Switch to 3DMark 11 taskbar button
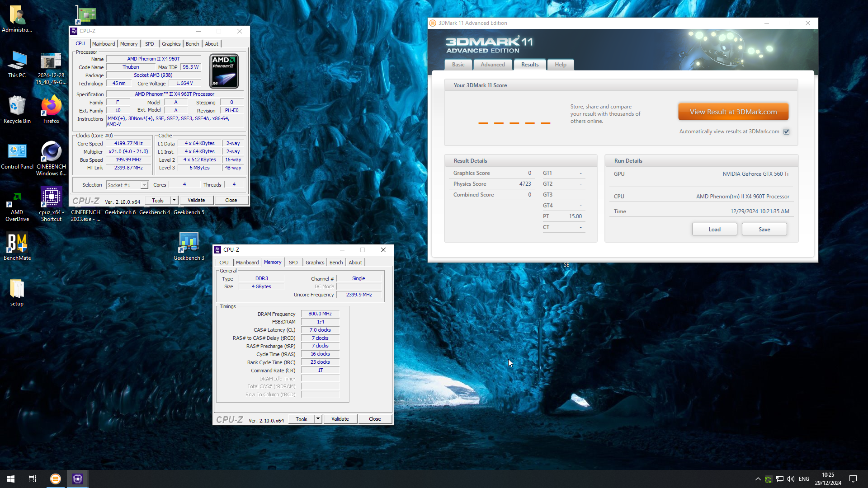Screen dimensions: 868x488 [x=56, y=479]
